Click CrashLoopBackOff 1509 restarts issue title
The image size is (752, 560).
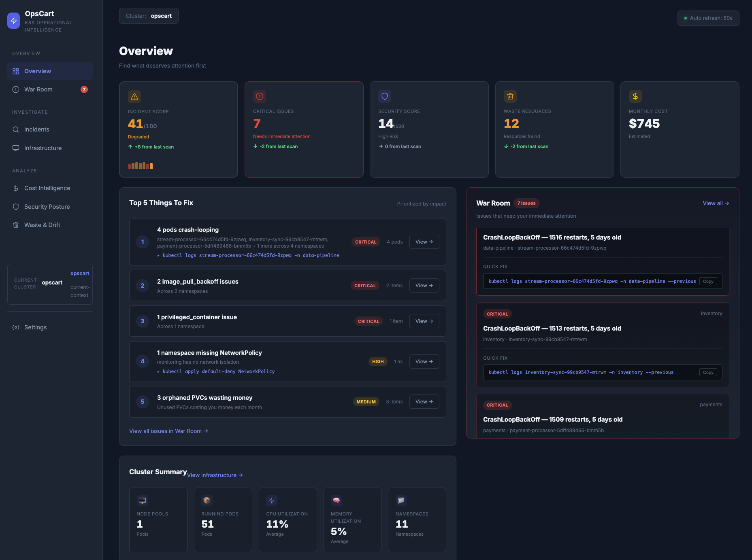553,420
